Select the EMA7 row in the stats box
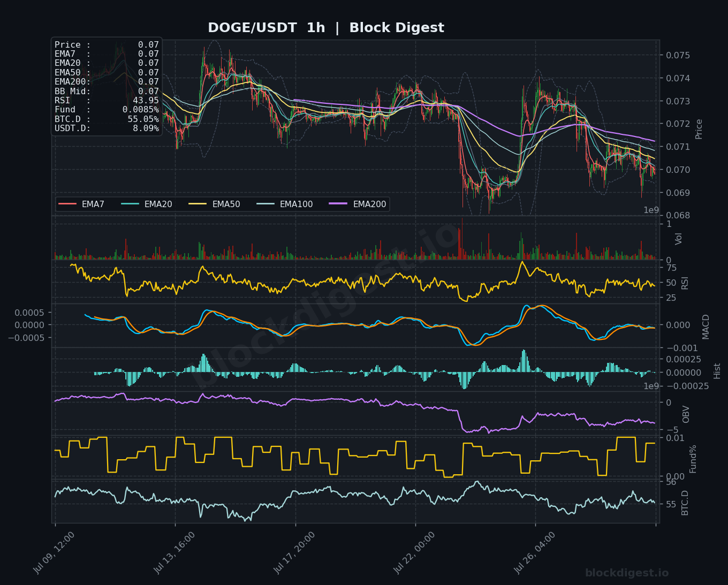Screen dimensions: 728x585 coord(107,54)
